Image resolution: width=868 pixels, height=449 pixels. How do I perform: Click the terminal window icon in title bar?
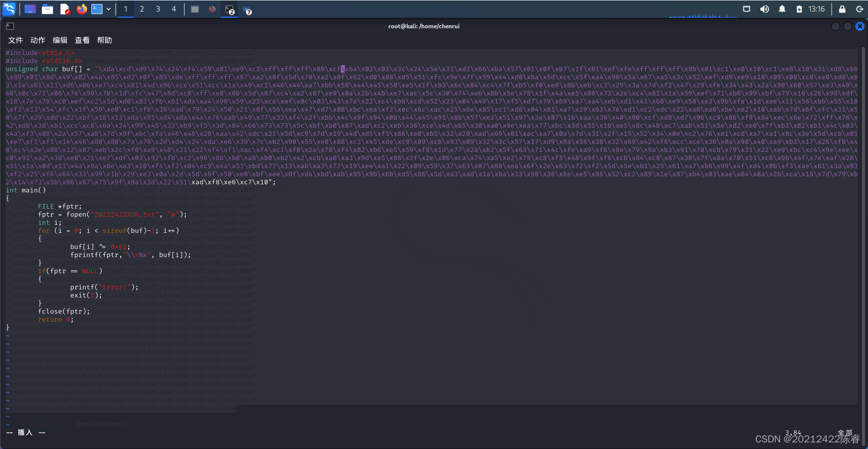click(x=10, y=26)
